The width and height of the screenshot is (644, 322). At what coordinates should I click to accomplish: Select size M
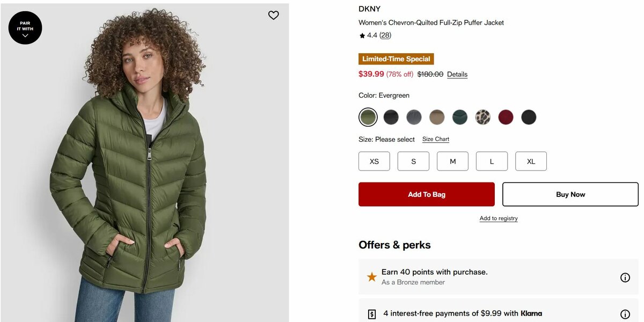coord(452,161)
